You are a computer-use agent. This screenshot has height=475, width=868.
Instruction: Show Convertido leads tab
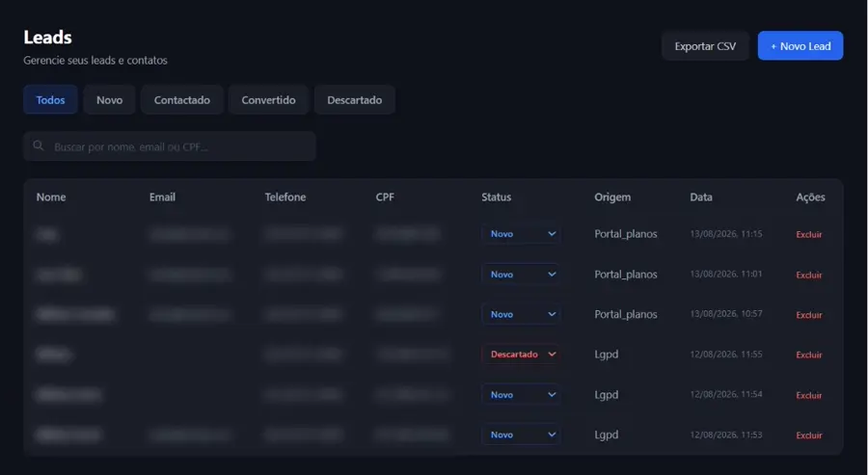click(268, 100)
